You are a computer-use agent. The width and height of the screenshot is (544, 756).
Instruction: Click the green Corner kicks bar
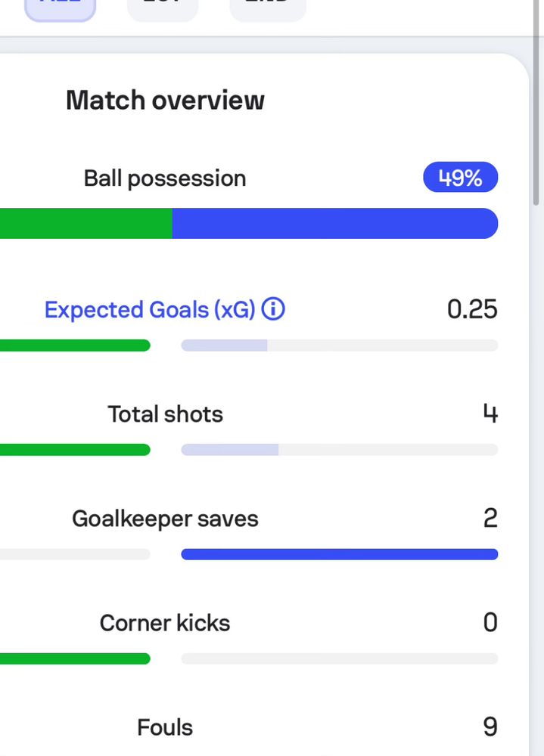click(x=75, y=658)
